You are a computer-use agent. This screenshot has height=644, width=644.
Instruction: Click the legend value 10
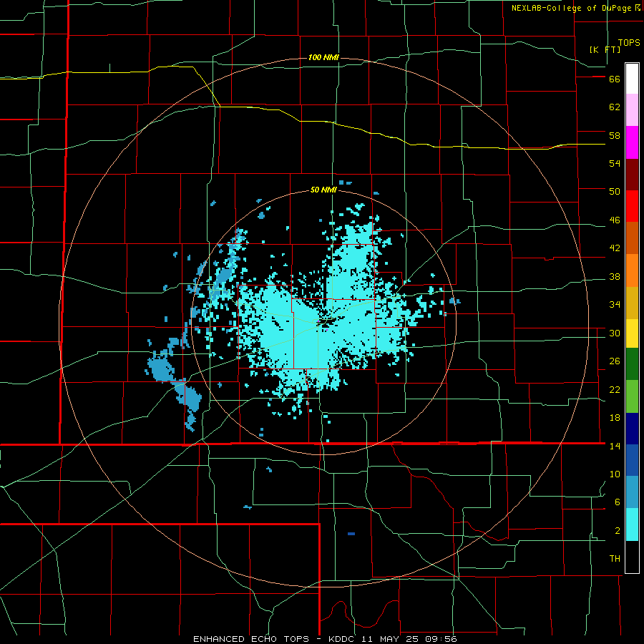pos(615,474)
